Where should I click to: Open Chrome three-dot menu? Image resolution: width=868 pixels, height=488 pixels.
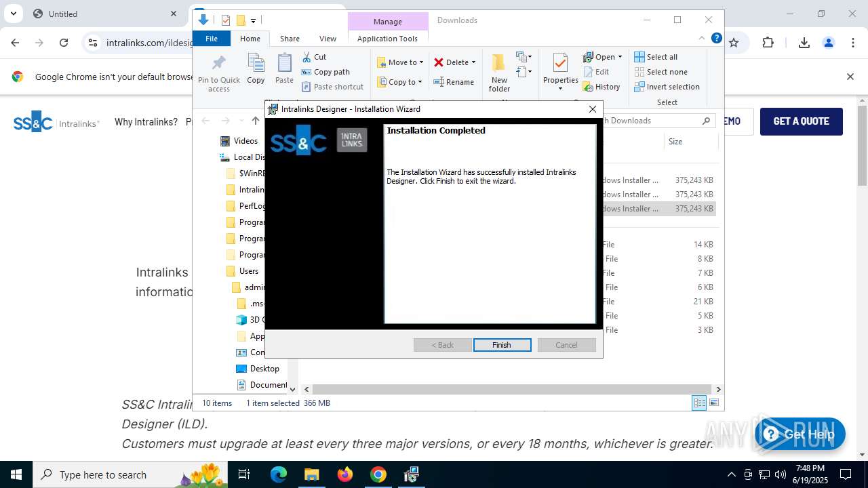853,43
